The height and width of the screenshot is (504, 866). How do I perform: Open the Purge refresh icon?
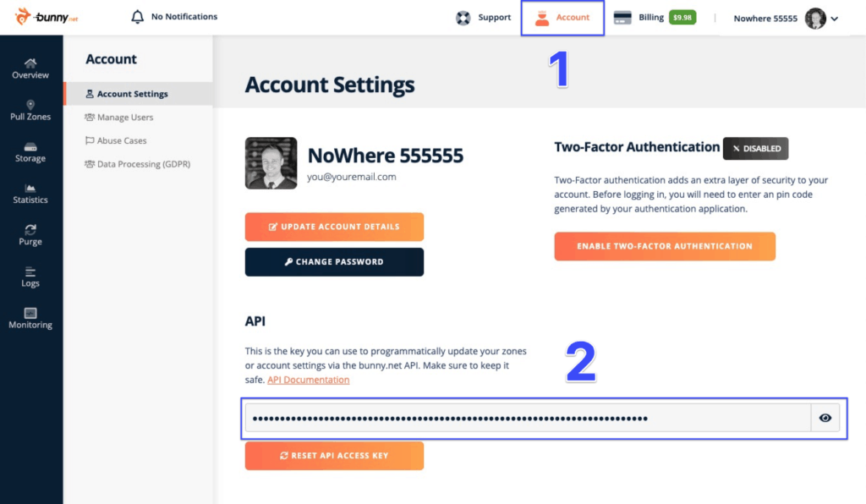(30, 230)
